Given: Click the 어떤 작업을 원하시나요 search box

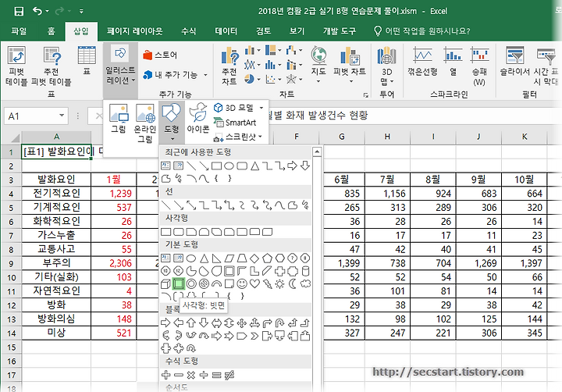Looking at the screenshot, I should [421, 31].
